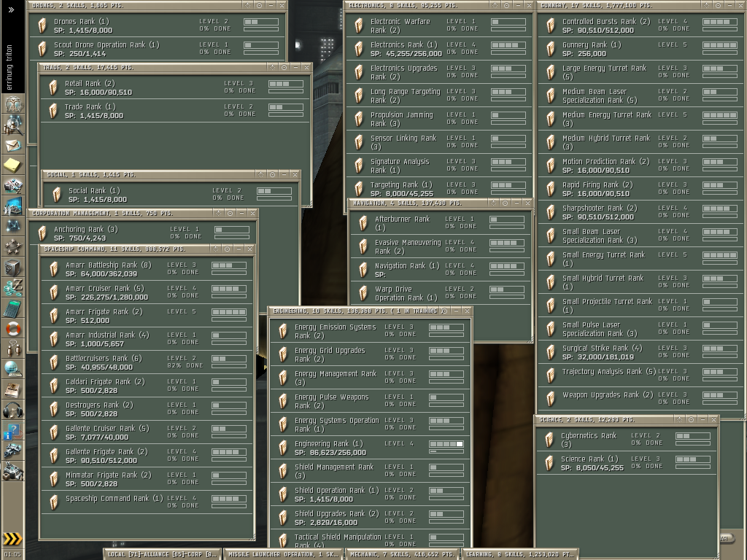Open the headphones jukebox icon

pos(13,410)
